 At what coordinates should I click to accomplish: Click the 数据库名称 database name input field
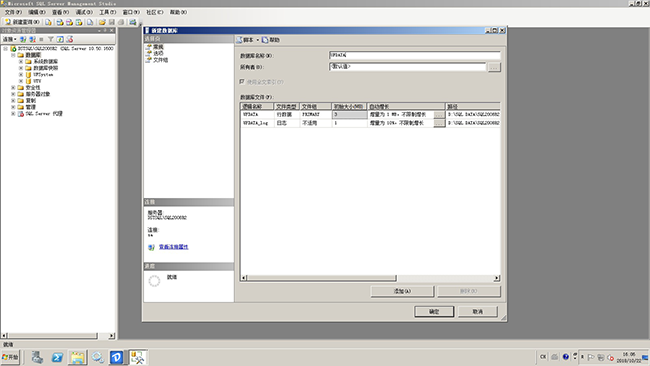(x=415, y=55)
